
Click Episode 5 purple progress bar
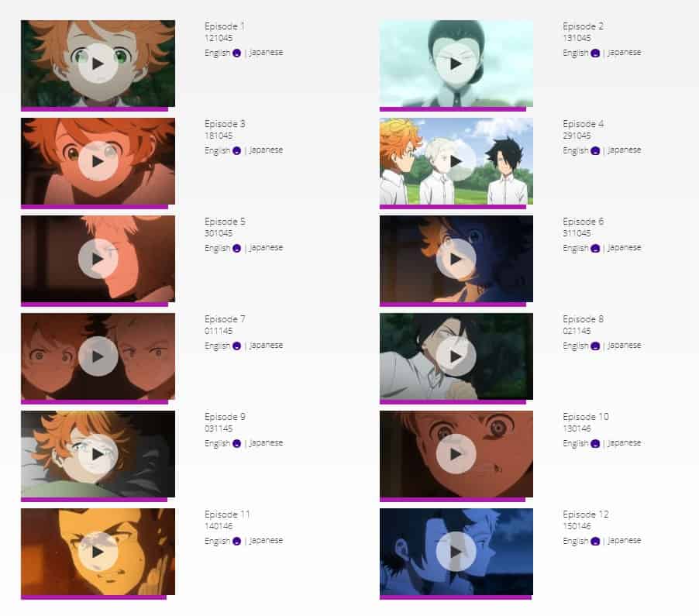(95, 305)
